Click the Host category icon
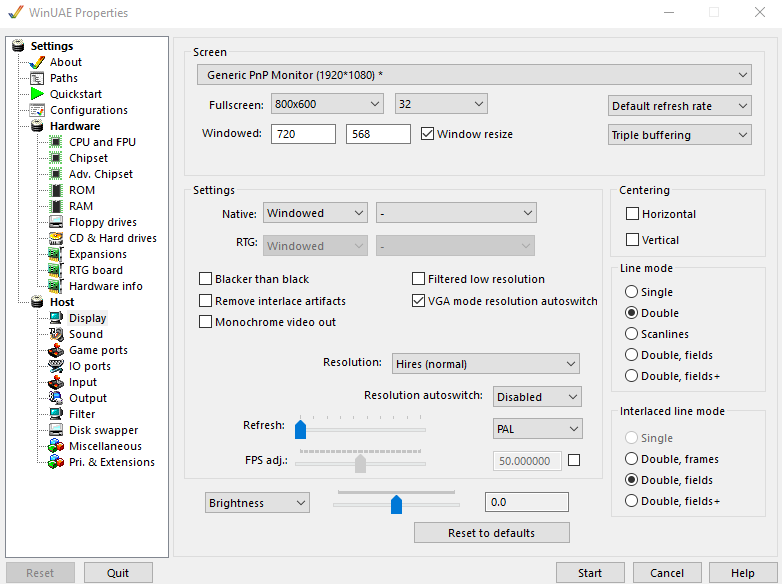This screenshot has height=584, width=782. click(37, 302)
